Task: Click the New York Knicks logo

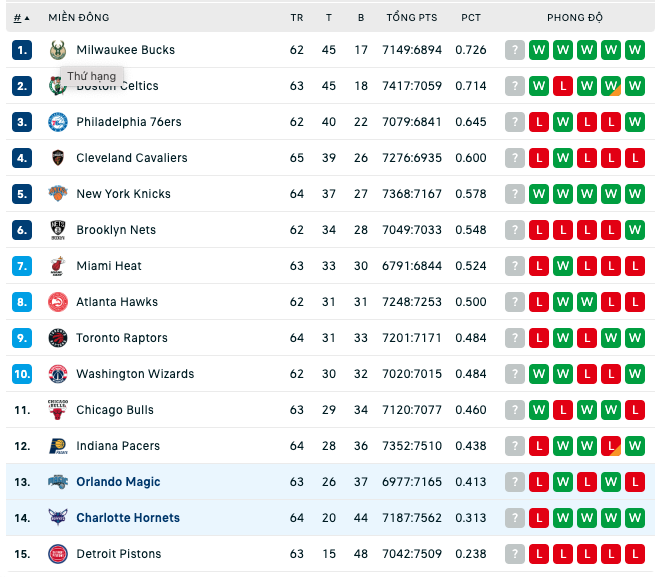Action: (x=58, y=194)
